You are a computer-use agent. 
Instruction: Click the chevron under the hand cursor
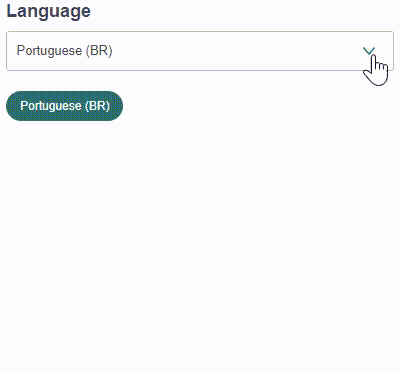pos(369,51)
